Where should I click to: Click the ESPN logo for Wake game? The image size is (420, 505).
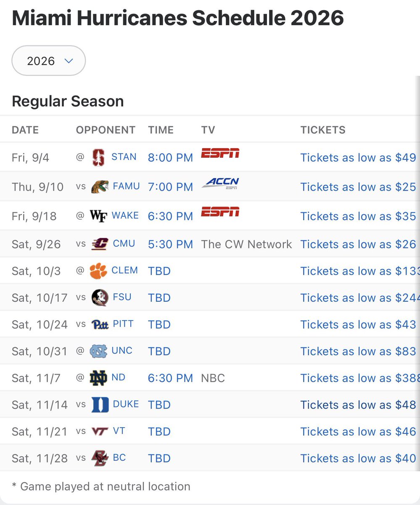[x=220, y=212]
